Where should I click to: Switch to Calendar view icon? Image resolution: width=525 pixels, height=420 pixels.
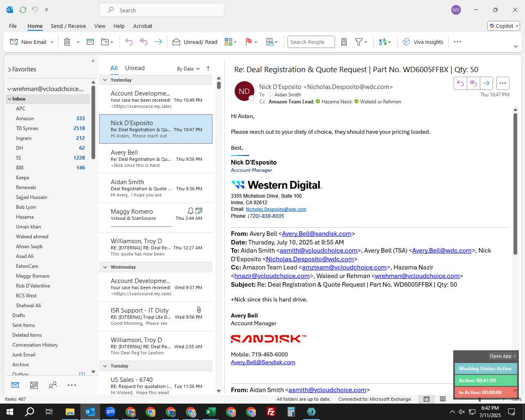[x=34, y=385]
